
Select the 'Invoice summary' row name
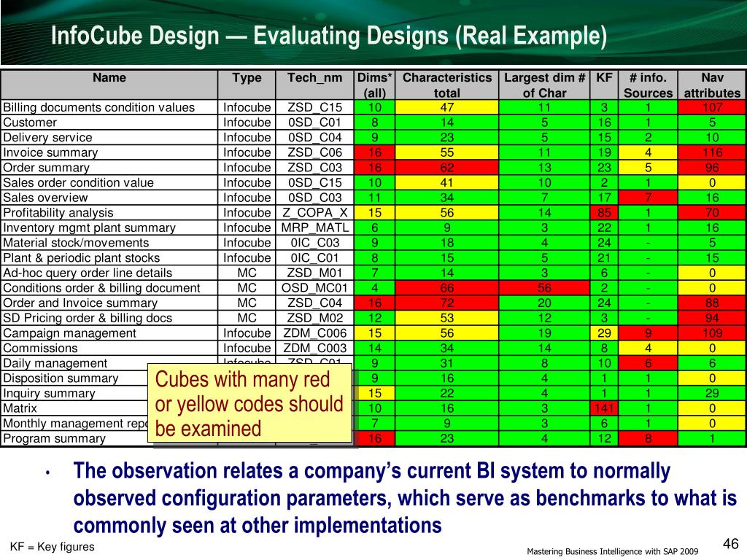coord(50,153)
